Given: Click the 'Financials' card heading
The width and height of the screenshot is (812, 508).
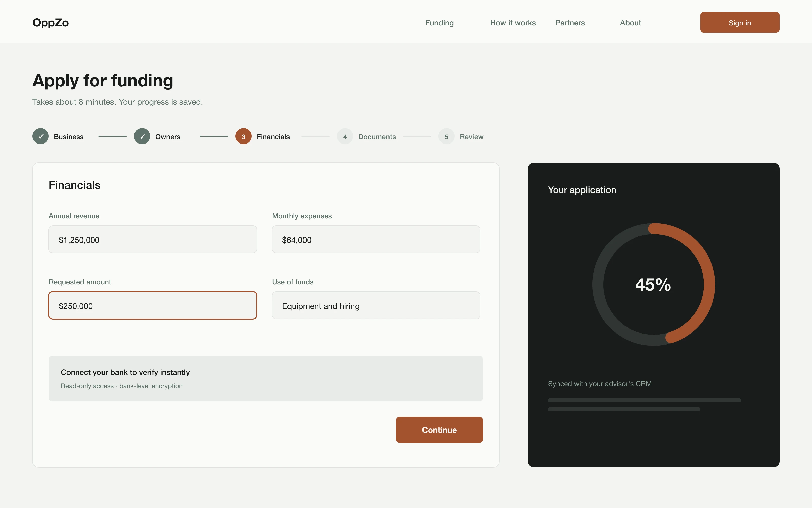Looking at the screenshot, I should [x=75, y=185].
